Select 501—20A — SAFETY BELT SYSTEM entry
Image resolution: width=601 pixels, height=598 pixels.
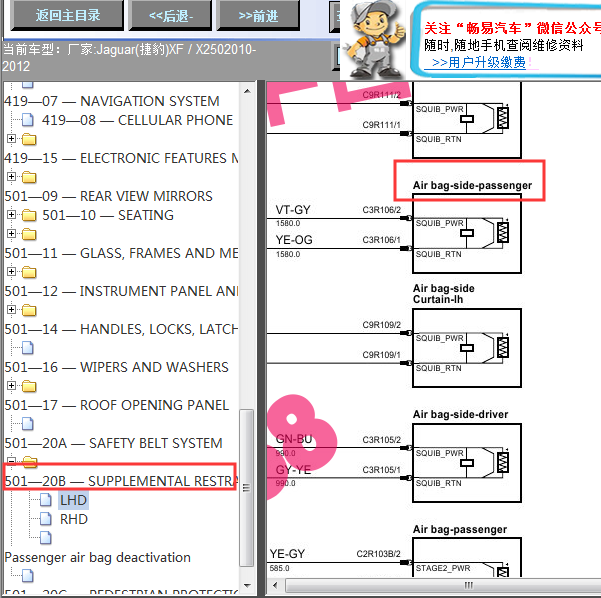click(x=113, y=443)
